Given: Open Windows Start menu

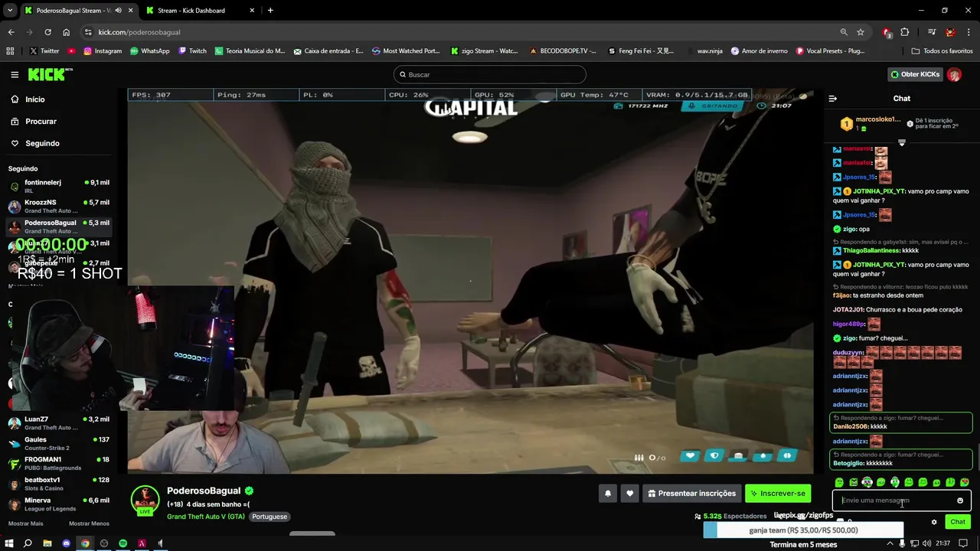Looking at the screenshot, I should 9,543.
